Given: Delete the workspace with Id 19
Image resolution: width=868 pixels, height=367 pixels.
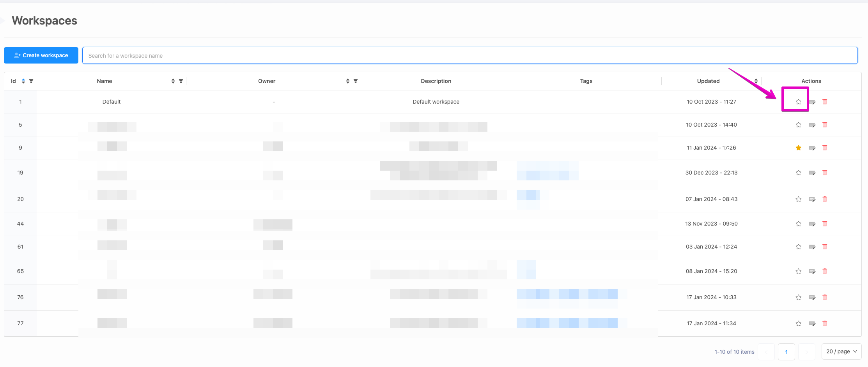Looking at the screenshot, I should click(825, 173).
